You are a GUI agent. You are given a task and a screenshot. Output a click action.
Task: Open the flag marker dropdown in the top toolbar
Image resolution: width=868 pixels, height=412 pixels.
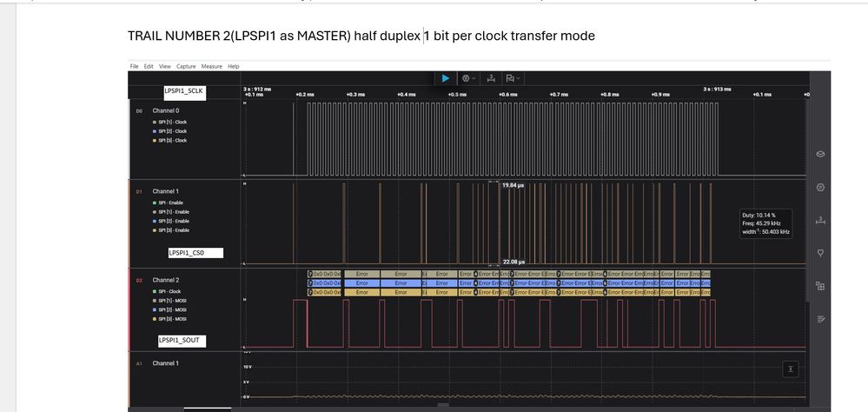(x=512, y=78)
